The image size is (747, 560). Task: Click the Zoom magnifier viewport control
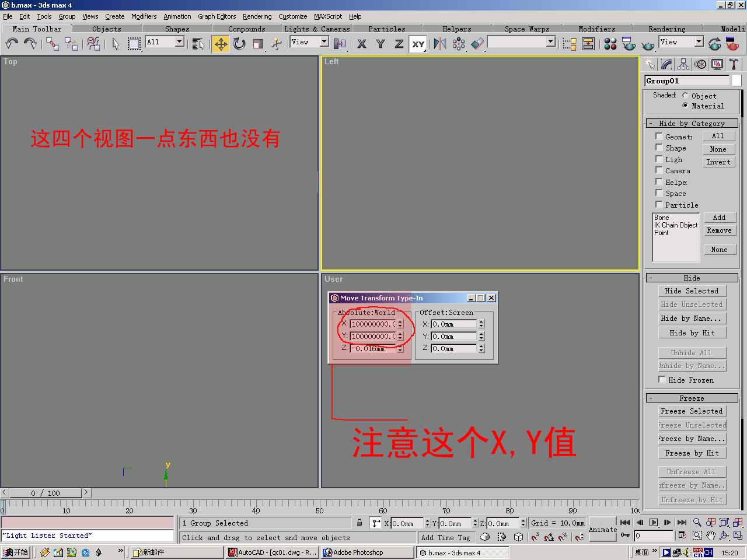697,523
